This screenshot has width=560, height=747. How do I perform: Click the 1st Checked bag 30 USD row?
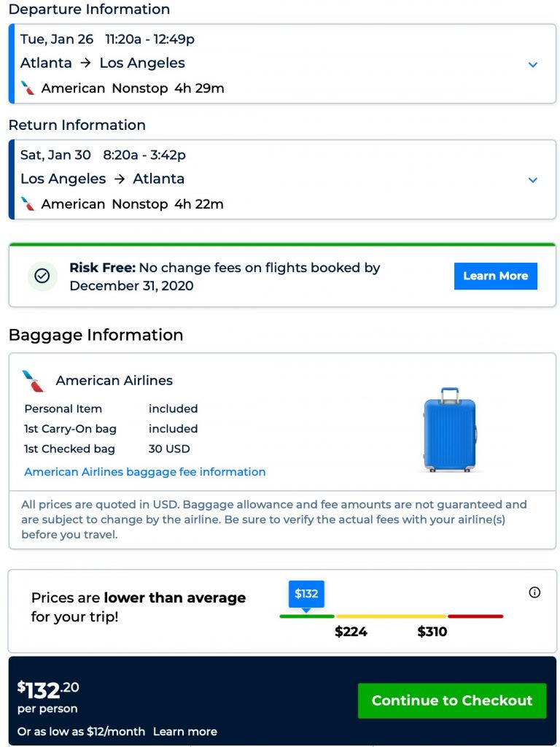[x=107, y=449]
